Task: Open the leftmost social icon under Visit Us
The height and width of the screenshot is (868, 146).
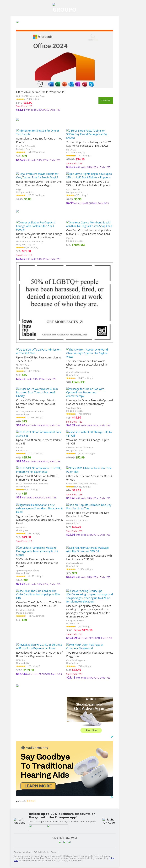Action: 60,842
